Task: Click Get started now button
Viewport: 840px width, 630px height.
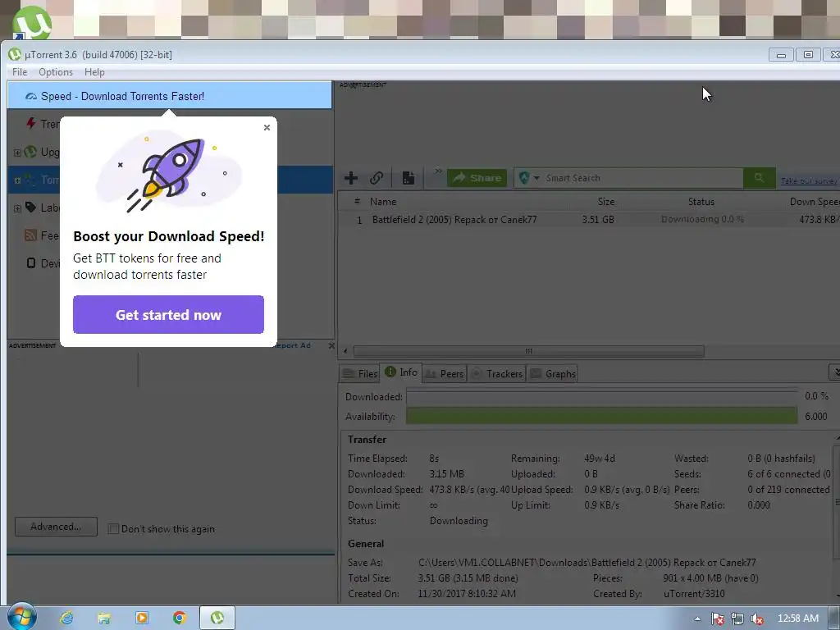Action: tap(168, 314)
